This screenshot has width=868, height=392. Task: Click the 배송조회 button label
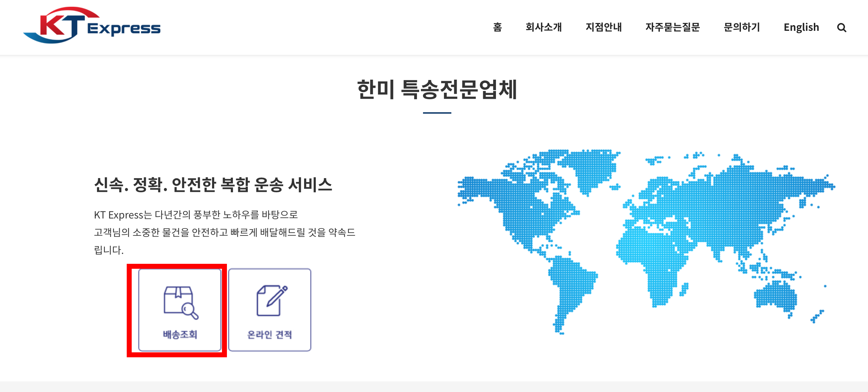180,335
